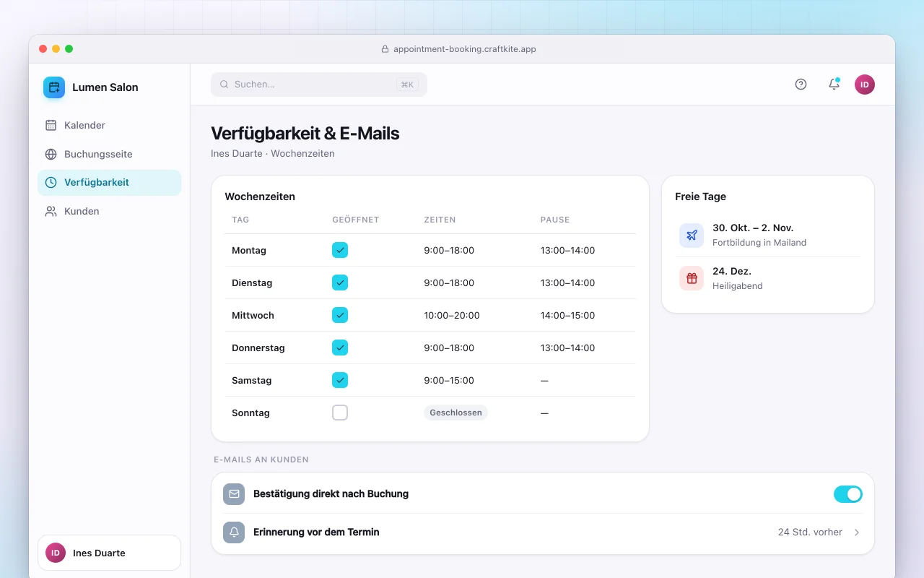The width and height of the screenshot is (924, 578).
Task: Uncheck the Dienstag open checkbox
Action: [x=340, y=282]
